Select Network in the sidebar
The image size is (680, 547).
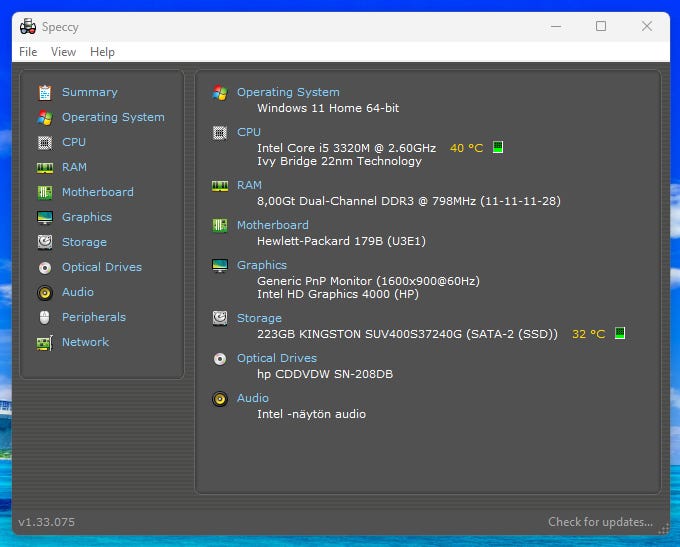pyautogui.click(x=85, y=342)
